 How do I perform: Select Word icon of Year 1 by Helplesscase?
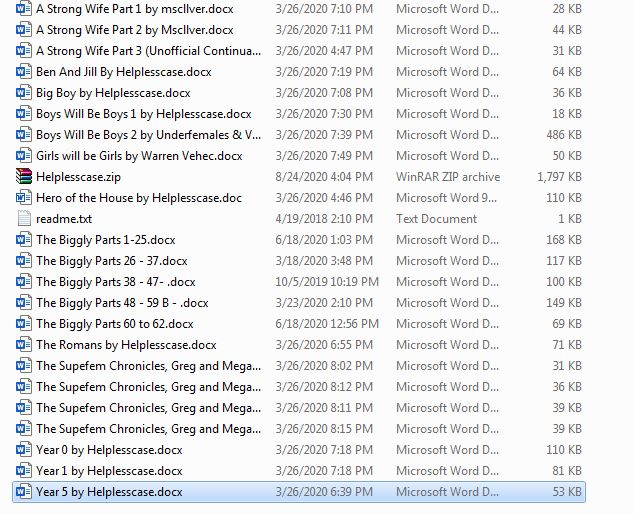click(x=23, y=471)
